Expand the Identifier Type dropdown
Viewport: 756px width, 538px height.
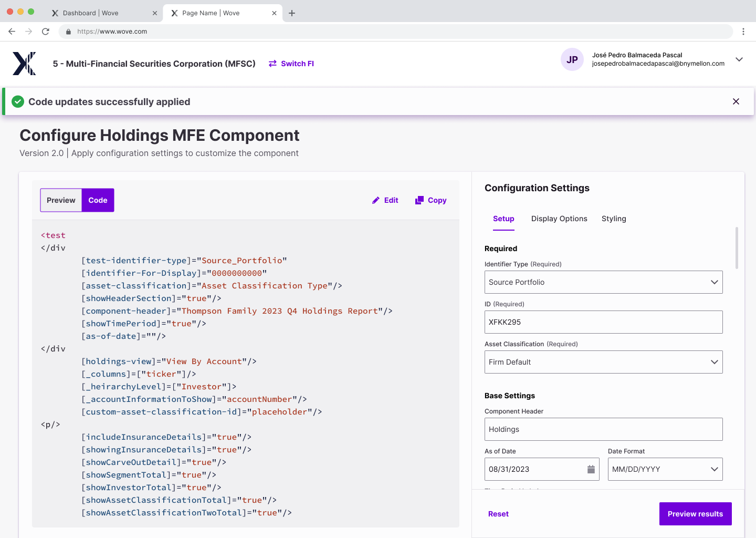pyautogui.click(x=604, y=282)
